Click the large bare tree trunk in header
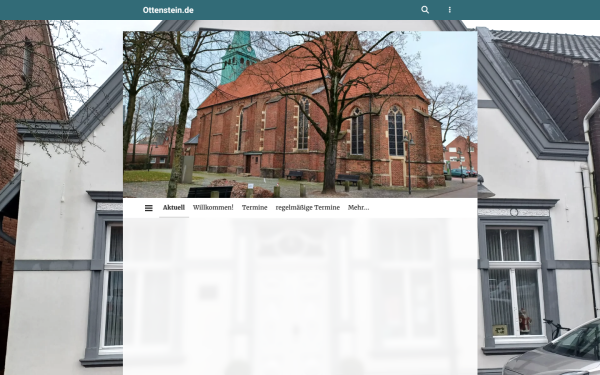The width and height of the screenshot is (600, 375). (329, 163)
